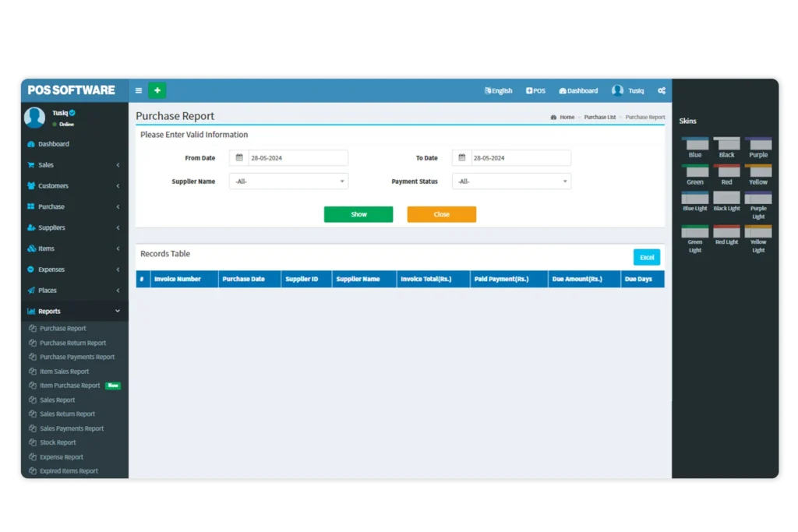The width and height of the screenshot is (798, 532).
Task: Click the green plus quick-add icon
Action: click(x=157, y=90)
